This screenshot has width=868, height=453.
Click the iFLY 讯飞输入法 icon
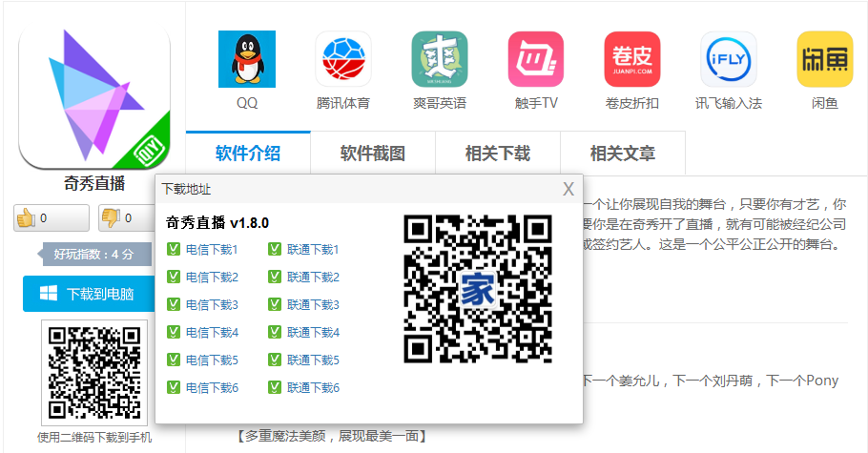coord(729,59)
